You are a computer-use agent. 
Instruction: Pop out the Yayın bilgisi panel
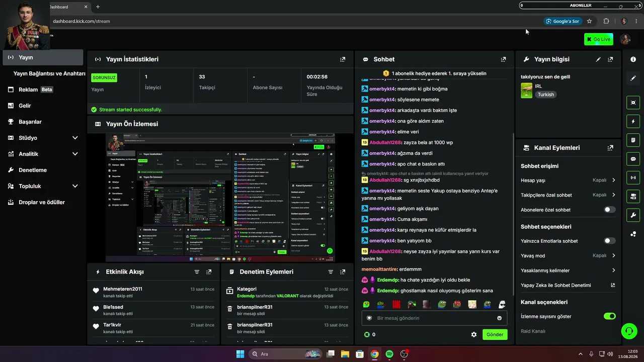coord(610,59)
